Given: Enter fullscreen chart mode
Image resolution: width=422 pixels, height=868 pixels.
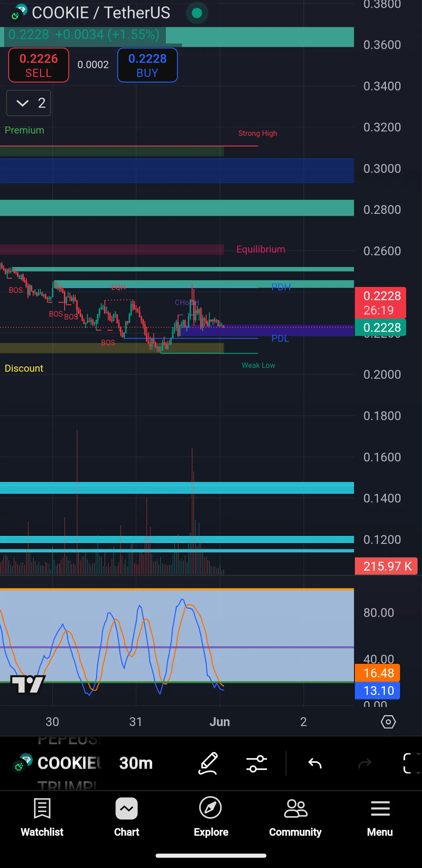Looking at the screenshot, I should point(412,763).
